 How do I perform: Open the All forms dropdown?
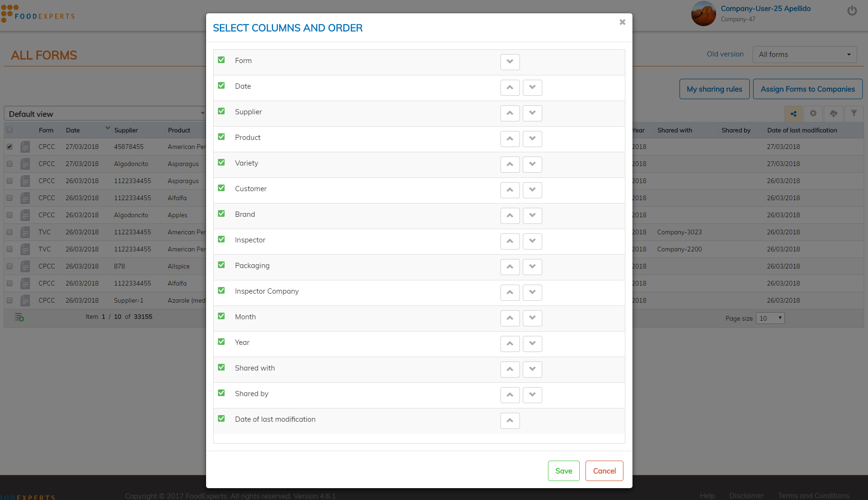coord(804,55)
